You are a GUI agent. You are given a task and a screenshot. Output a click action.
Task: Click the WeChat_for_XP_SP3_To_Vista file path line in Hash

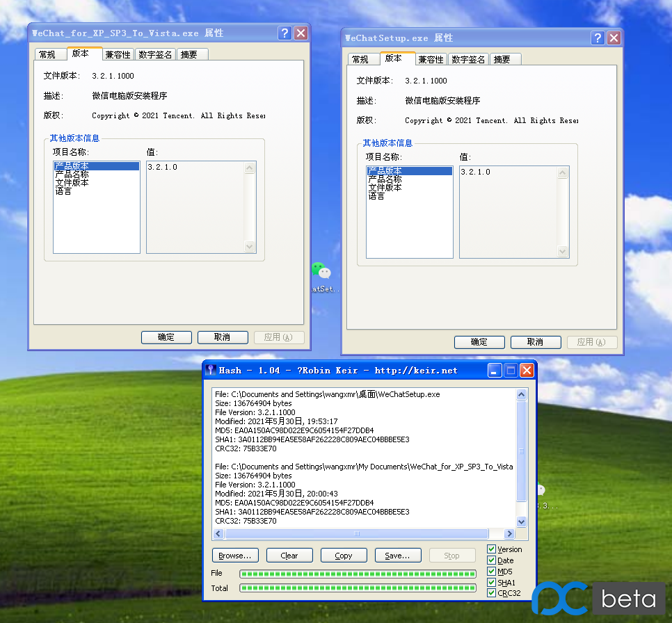tap(364, 466)
